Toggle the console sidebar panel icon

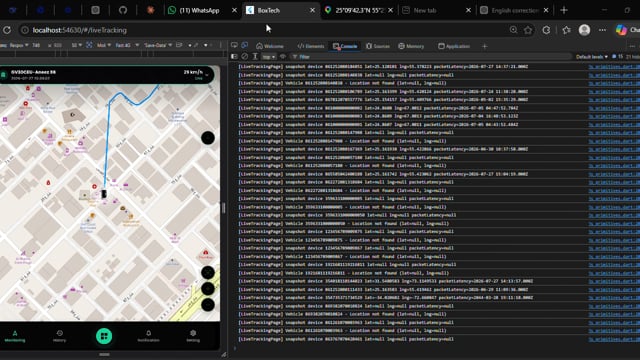[x=234, y=56]
